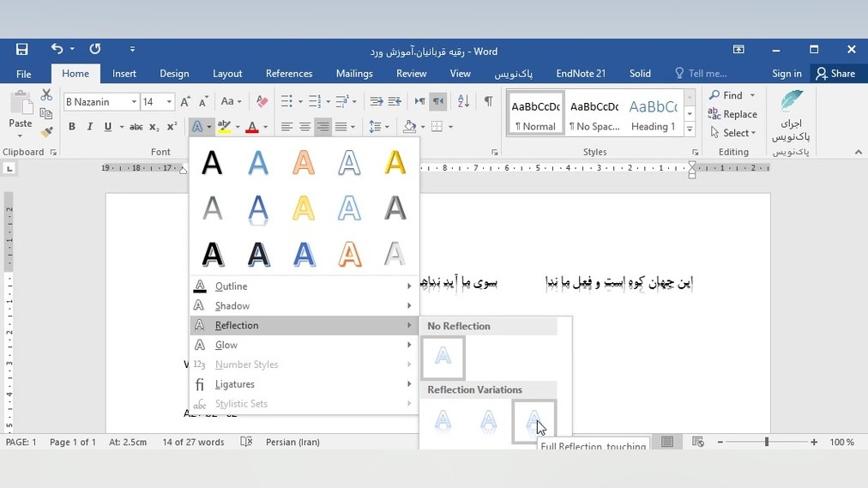Click Sign in link
This screenshot has width=868, height=488.
787,74
